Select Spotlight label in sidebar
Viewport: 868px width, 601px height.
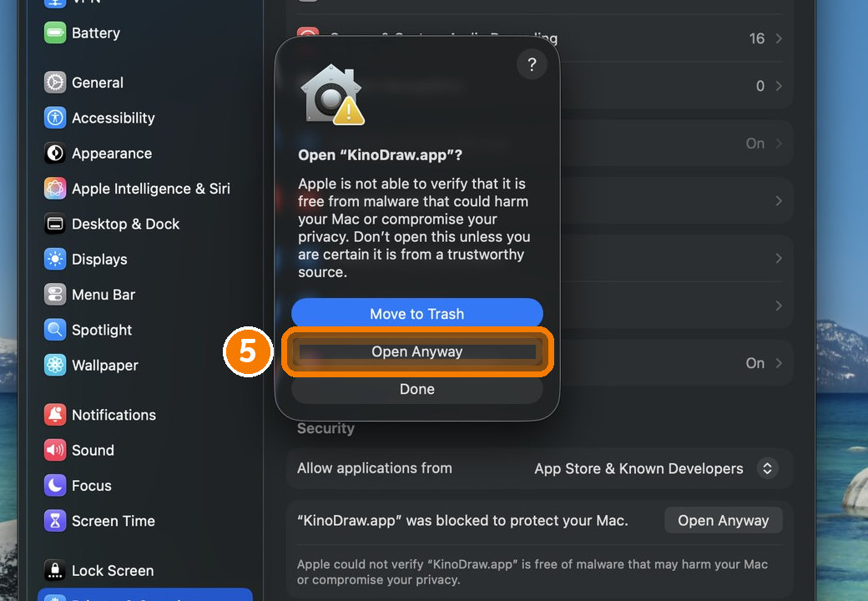click(x=102, y=330)
